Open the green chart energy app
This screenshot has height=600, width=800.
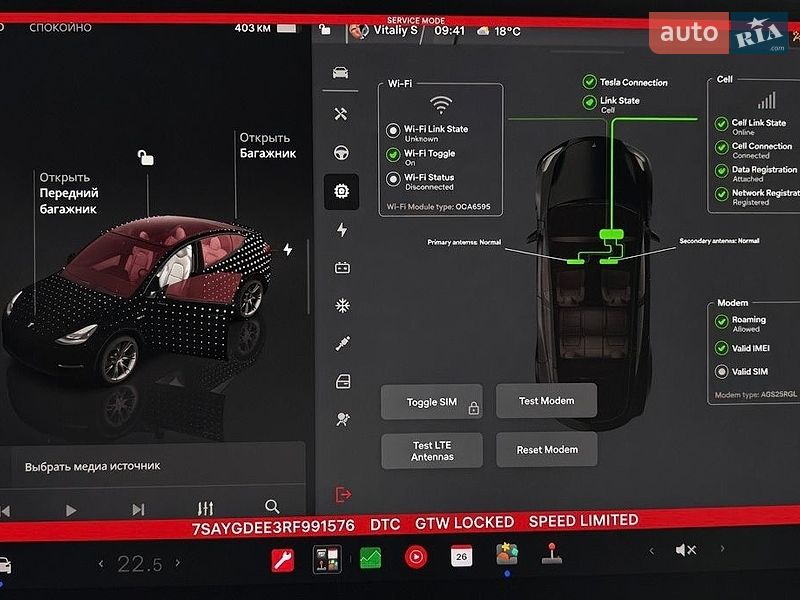[370, 558]
